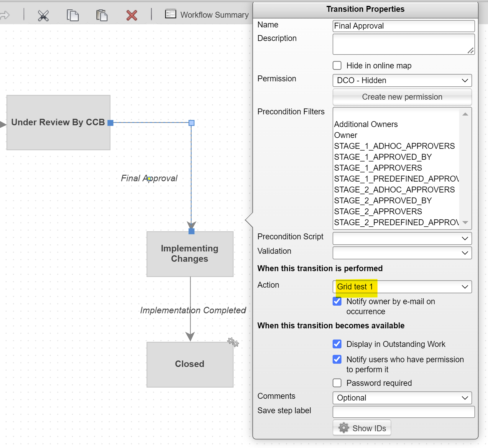
Task: Open the Validation dropdown
Action: click(402, 253)
